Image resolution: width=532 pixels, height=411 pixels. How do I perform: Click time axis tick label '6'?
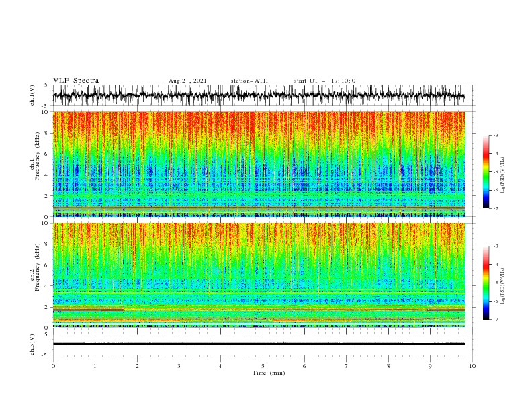click(304, 366)
